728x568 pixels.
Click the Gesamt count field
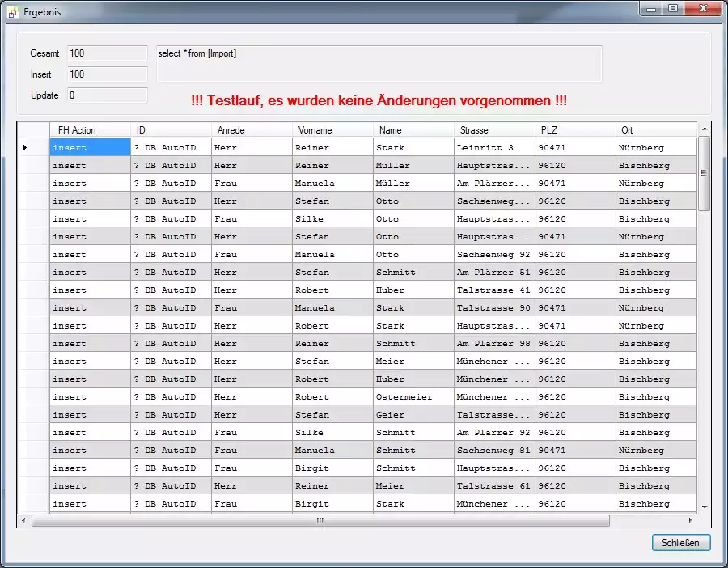(107, 53)
